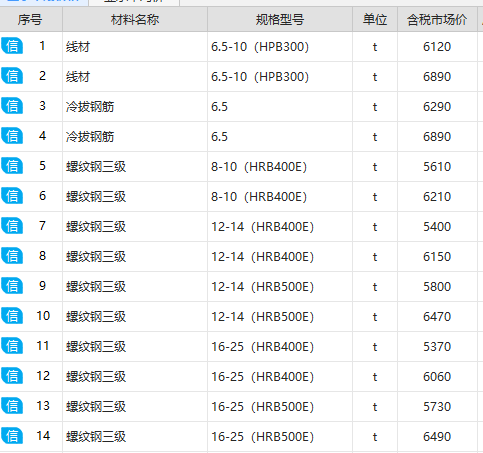Click the 信 icon in row 6

[x=12, y=196]
